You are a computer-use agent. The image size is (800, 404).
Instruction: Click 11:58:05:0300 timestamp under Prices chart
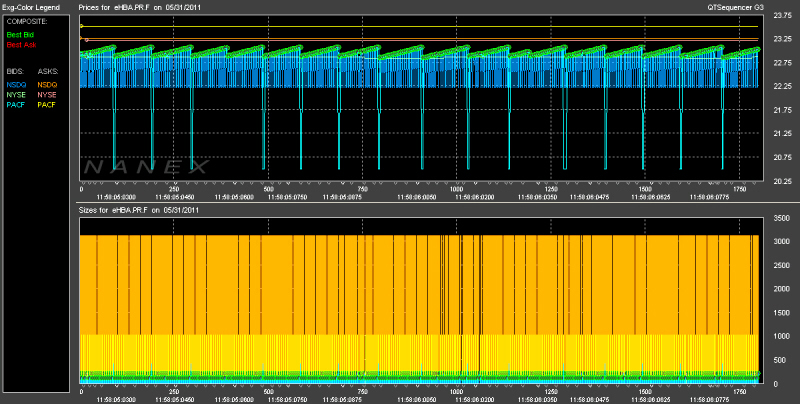point(116,196)
